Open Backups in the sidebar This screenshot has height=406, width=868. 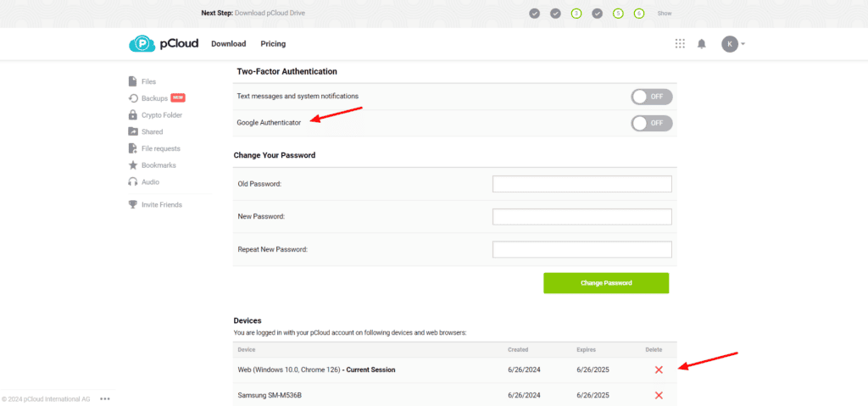[x=154, y=98]
